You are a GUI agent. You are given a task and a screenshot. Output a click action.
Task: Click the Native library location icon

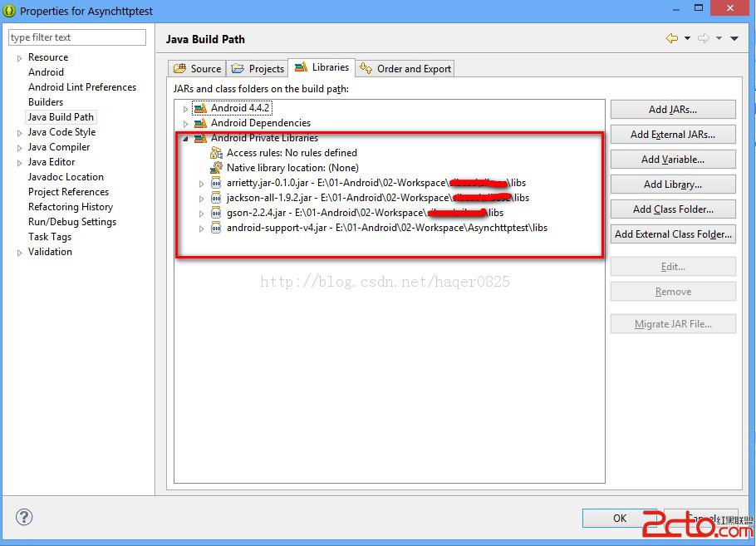pyautogui.click(x=216, y=168)
